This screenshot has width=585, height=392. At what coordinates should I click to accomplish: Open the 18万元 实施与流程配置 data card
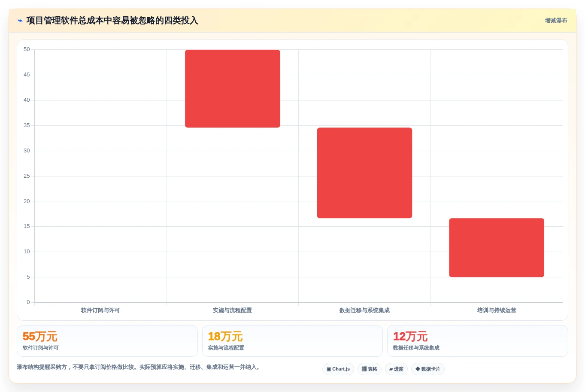click(292, 341)
